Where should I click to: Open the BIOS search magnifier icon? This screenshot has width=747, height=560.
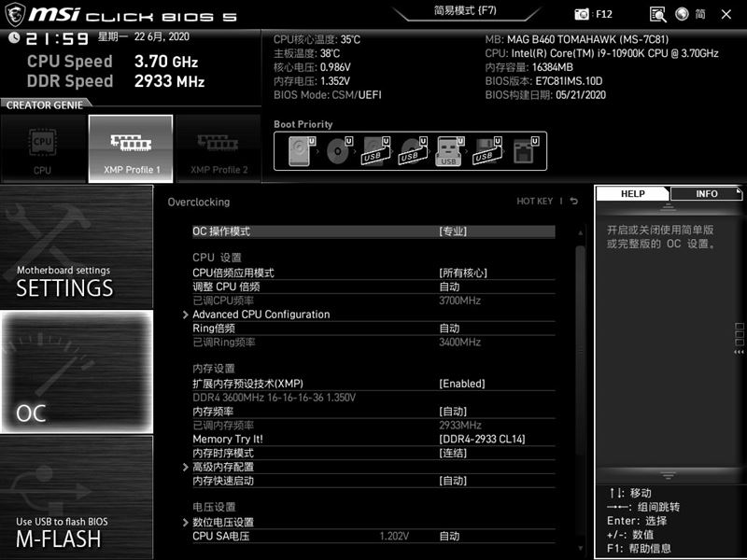(657, 14)
